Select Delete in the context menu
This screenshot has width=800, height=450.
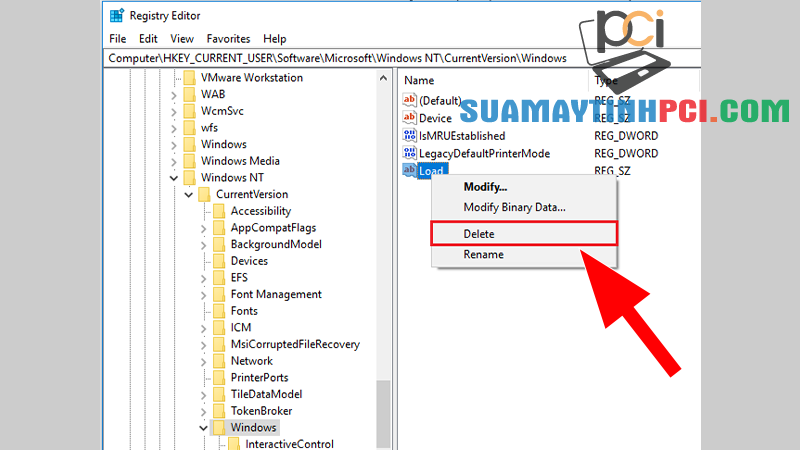[524, 234]
